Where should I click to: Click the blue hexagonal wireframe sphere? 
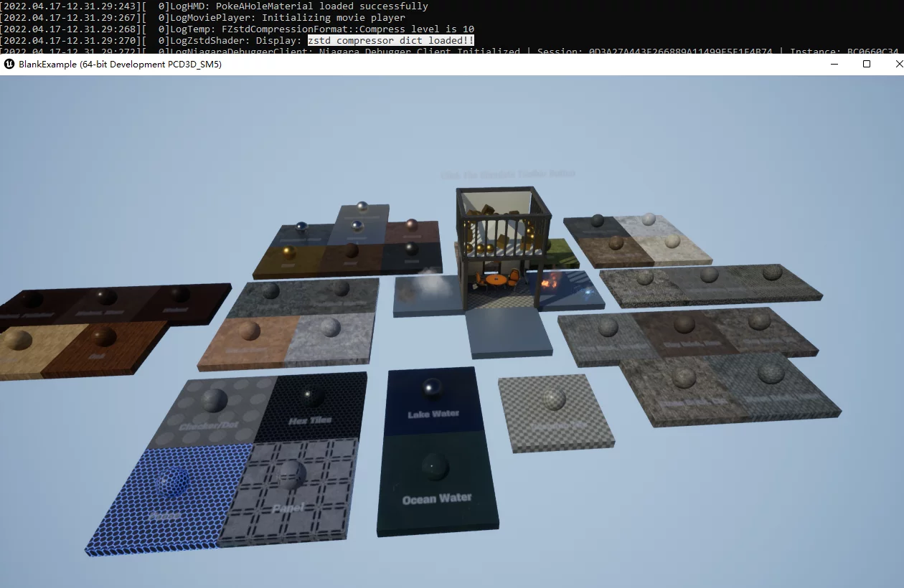click(x=173, y=481)
